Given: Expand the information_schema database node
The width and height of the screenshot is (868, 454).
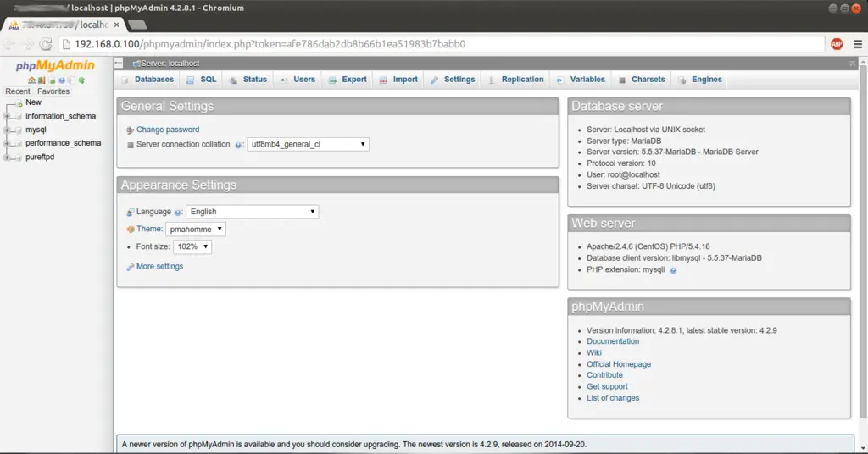Looking at the screenshot, I should (x=7, y=117).
